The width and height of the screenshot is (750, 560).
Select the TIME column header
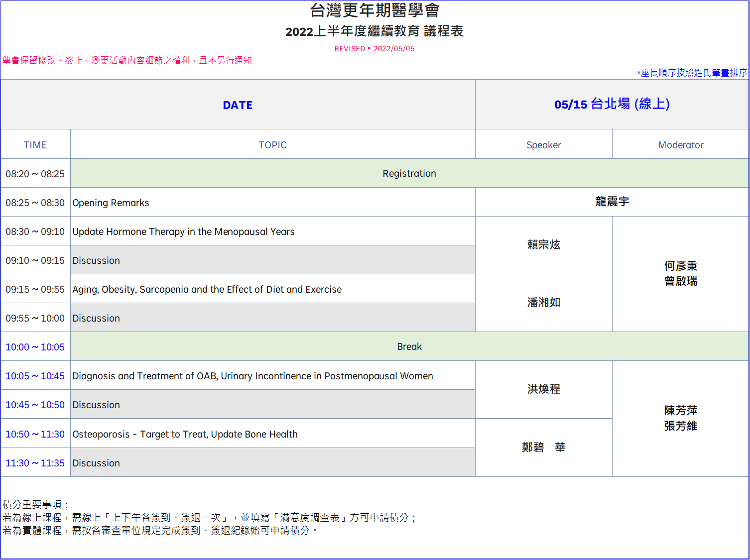click(x=35, y=145)
